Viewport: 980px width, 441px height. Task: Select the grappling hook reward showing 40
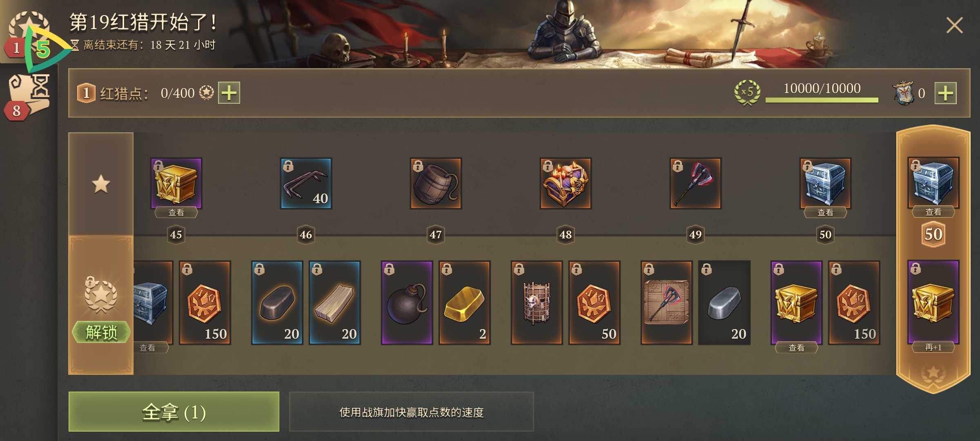tap(306, 183)
